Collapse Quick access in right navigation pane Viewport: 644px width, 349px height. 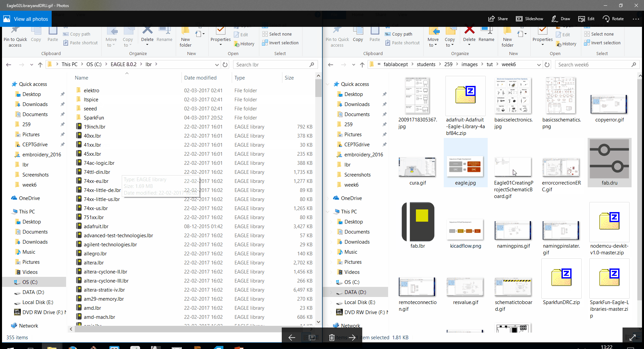327,84
